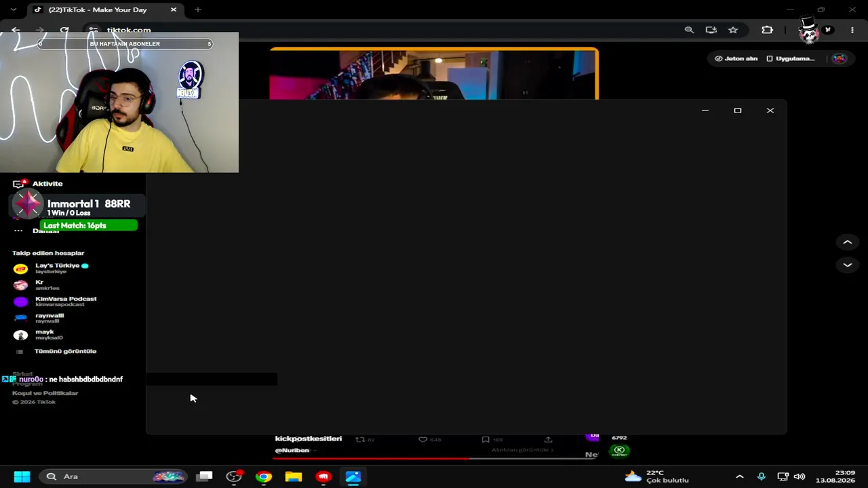868x488 pixels.
Task: Open the mayk account
Action: coord(38,334)
